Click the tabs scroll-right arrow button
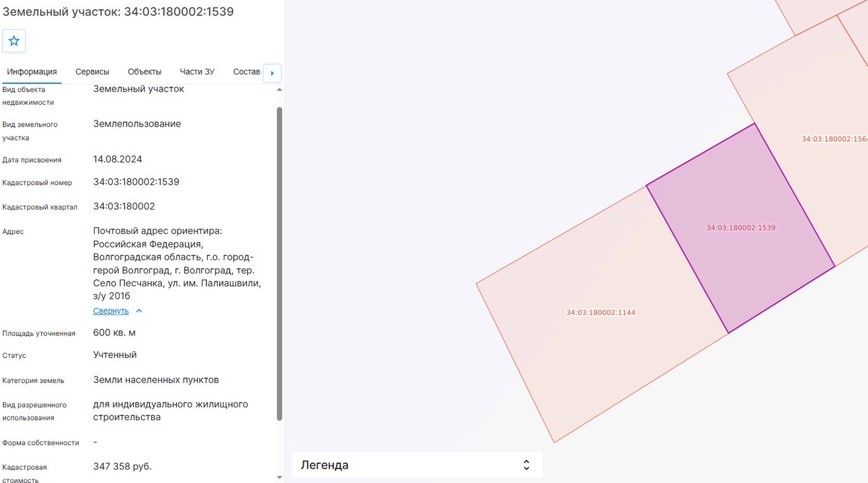 click(272, 73)
